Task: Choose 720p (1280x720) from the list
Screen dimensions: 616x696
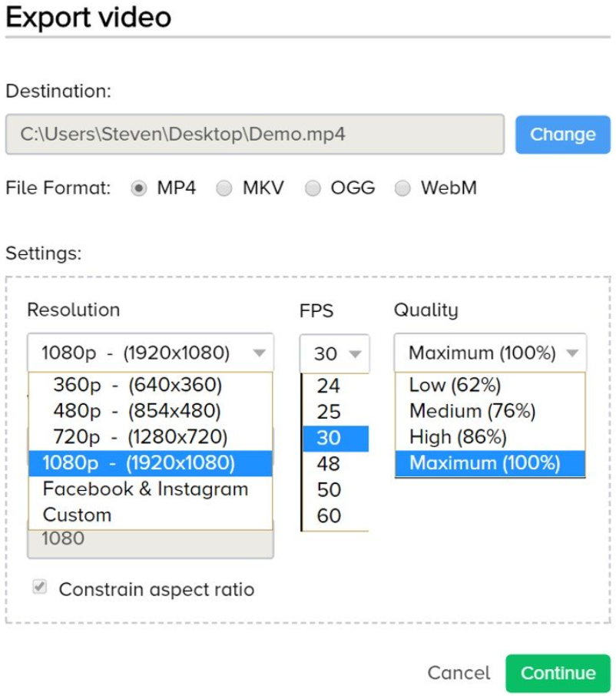Action: [x=151, y=437]
